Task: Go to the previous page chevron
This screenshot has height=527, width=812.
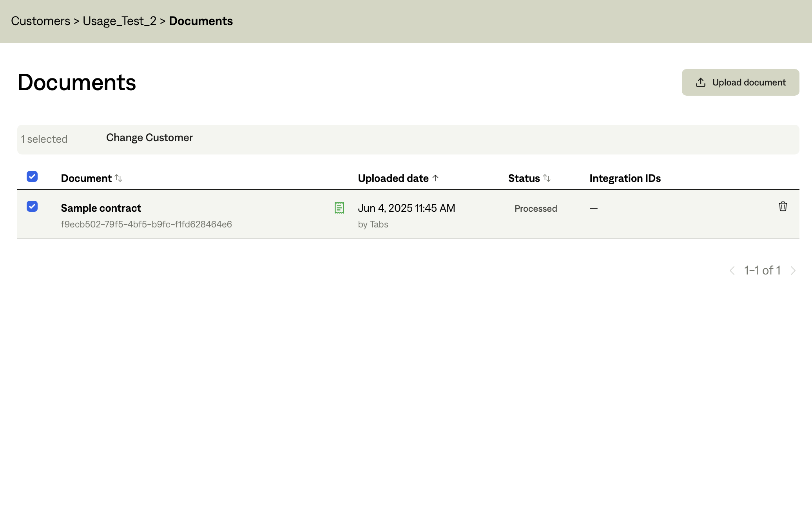Action: 732,271
